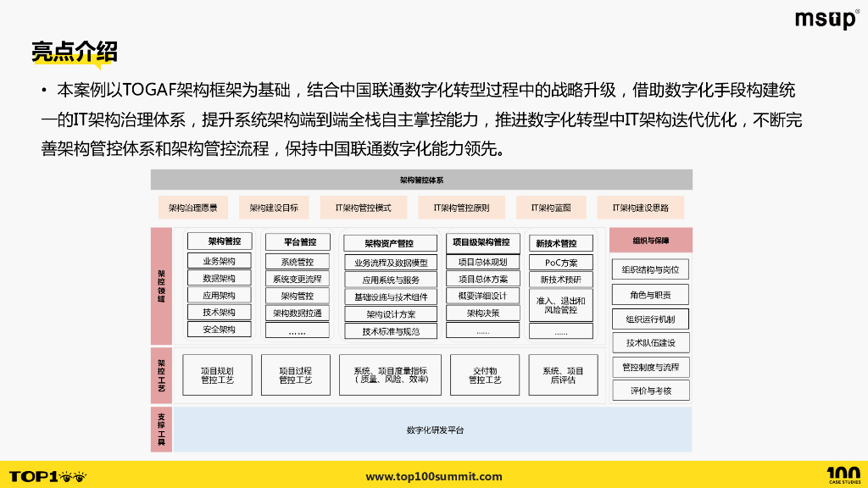Select the 新技术管控 column header
Screen dimensions: 868x488
(561, 243)
